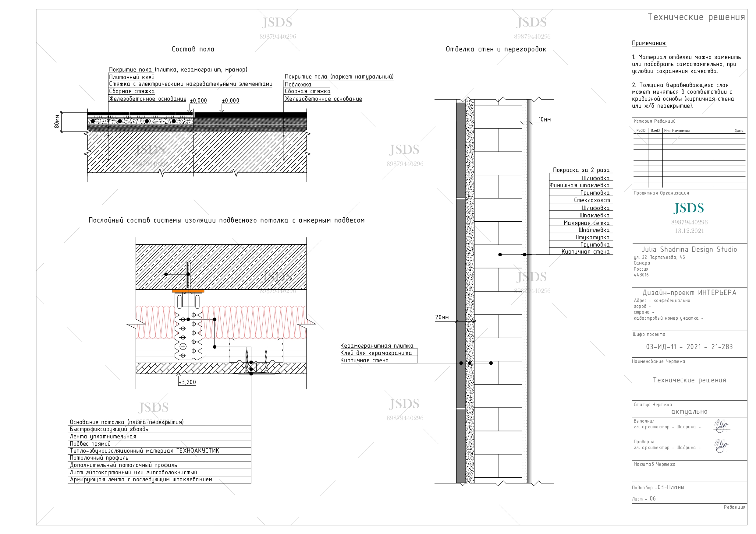This screenshot has height=534, width=756.
Task: Click the +3,200 ceiling elevation marker
Action: tap(187, 382)
